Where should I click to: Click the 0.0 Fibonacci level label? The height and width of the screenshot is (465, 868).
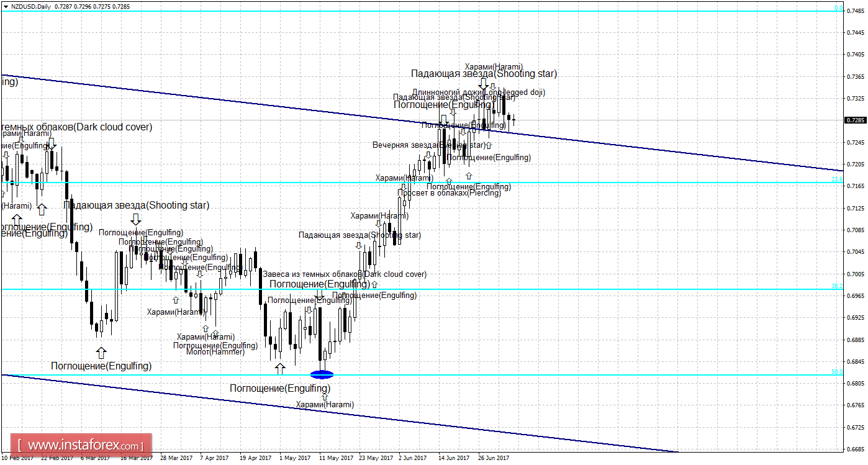(839, 8)
